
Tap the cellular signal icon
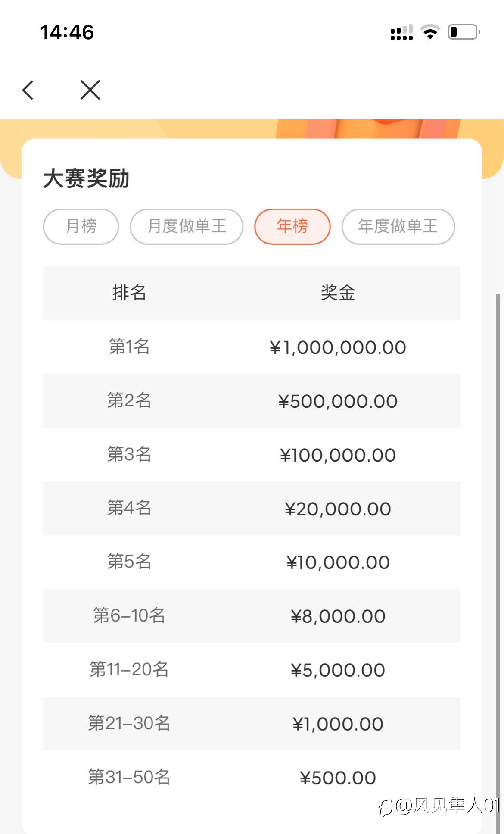[401, 32]
